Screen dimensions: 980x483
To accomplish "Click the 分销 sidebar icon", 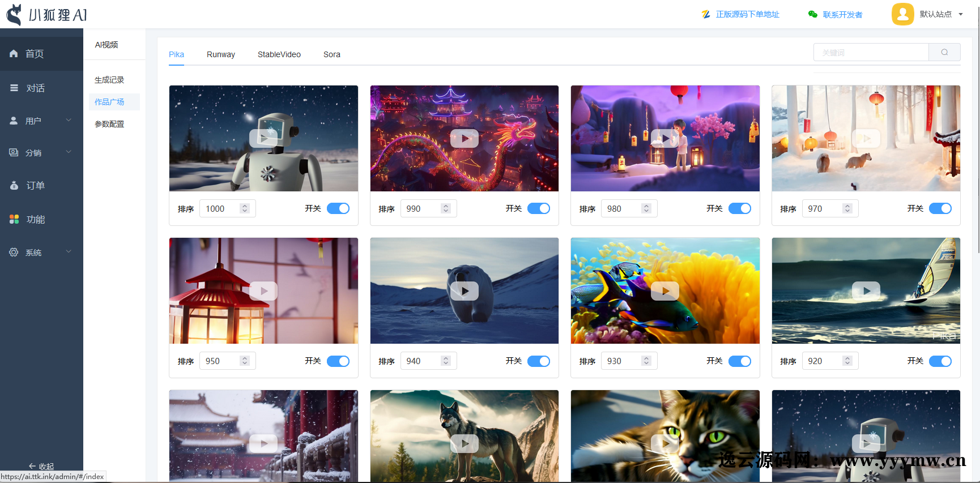I will tap(14, 152).
